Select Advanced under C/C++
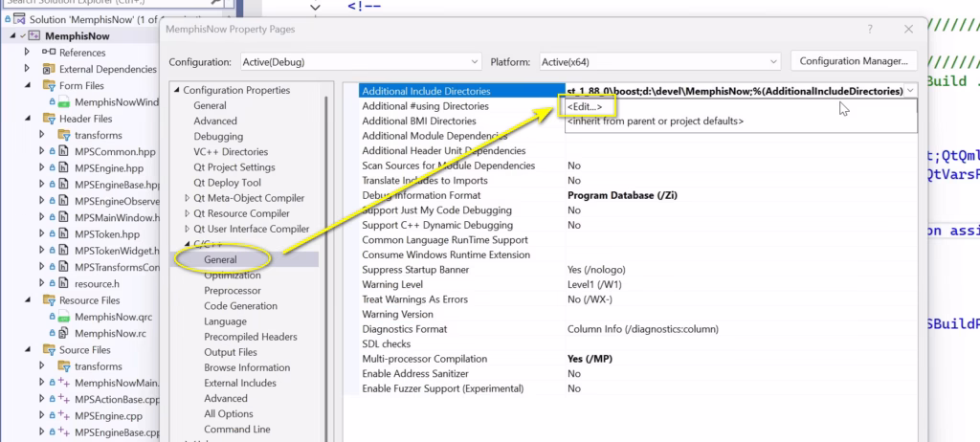980x442 pixels. coord(226,398)
